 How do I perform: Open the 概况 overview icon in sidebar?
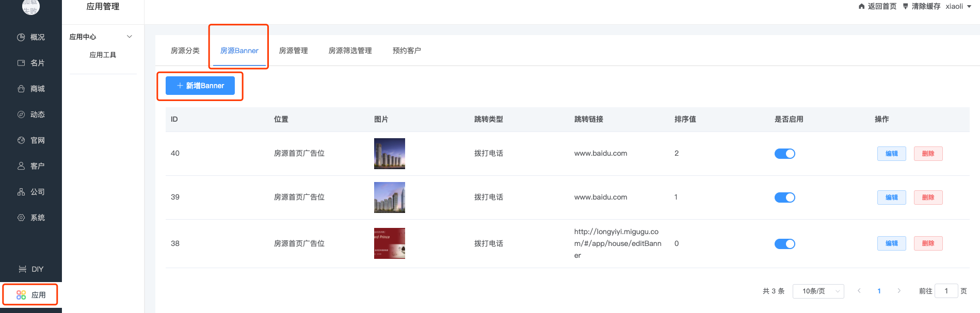click(x=21, y=37)
